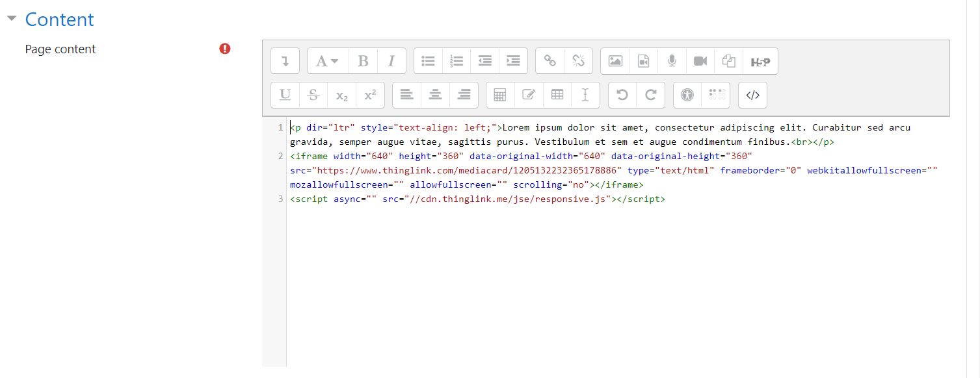Click the Page content label
This screenshot has height=378, width=980.
point(60,49)
